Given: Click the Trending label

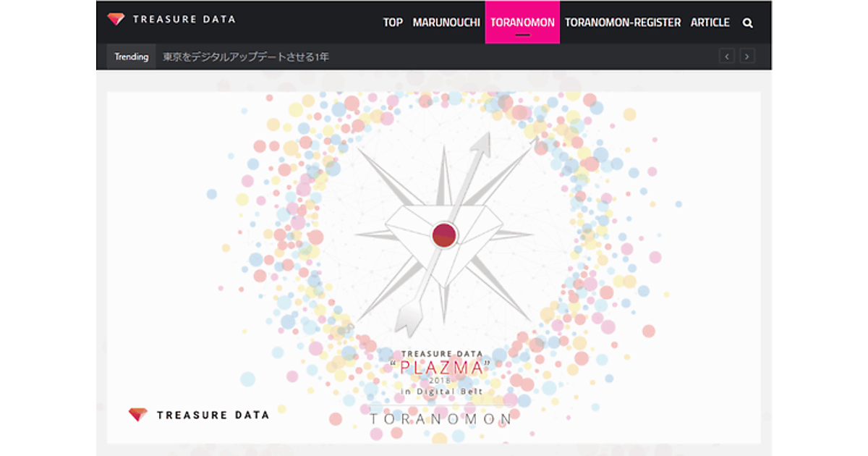Looking at the screenshot, I should coord(131,56).
